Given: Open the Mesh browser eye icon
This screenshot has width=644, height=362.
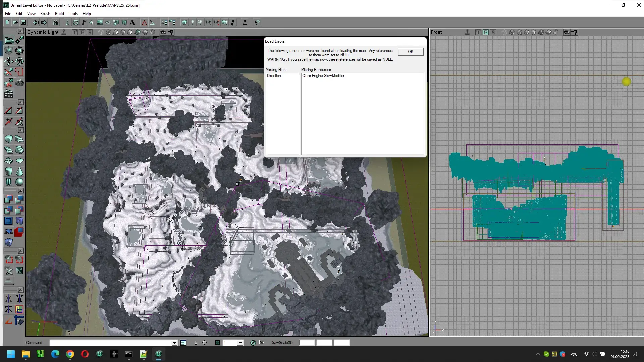Looking at the screenshot, I should 108,23.
